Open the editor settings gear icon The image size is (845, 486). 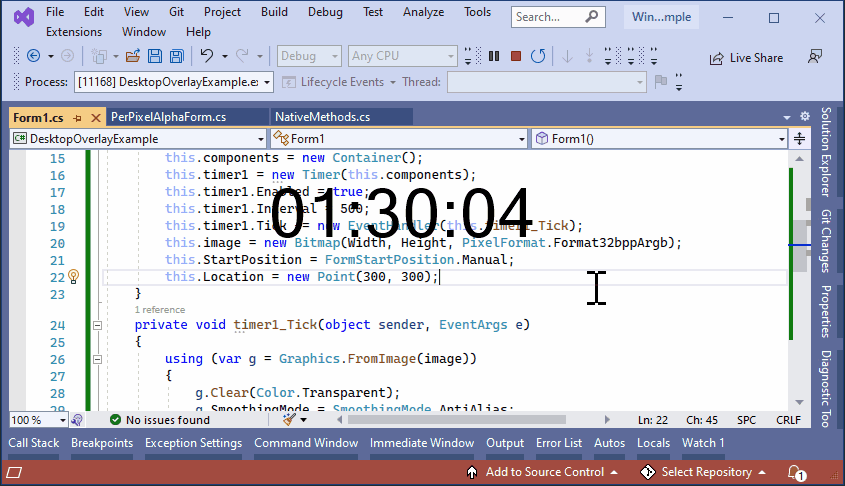(805, 116)
